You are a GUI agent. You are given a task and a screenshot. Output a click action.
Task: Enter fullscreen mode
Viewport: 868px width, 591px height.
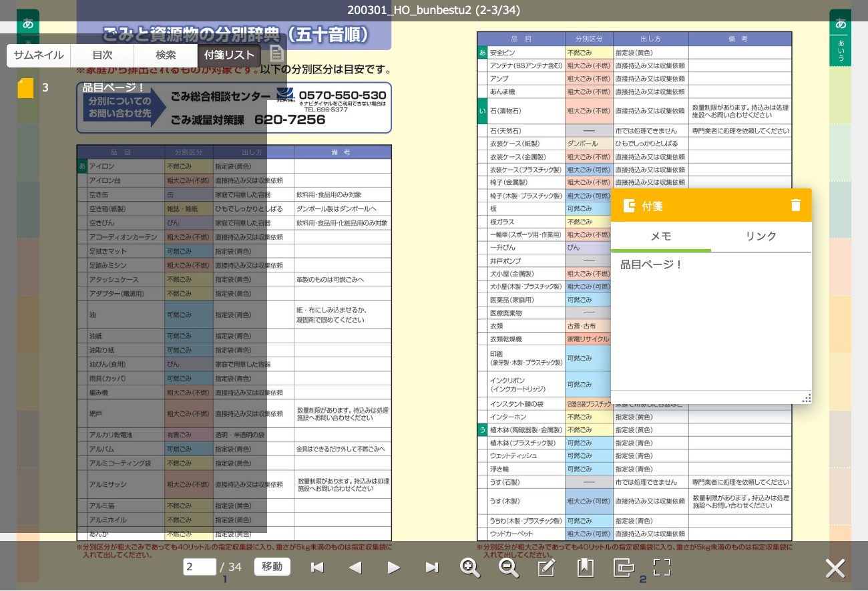[x=662, y=568]
